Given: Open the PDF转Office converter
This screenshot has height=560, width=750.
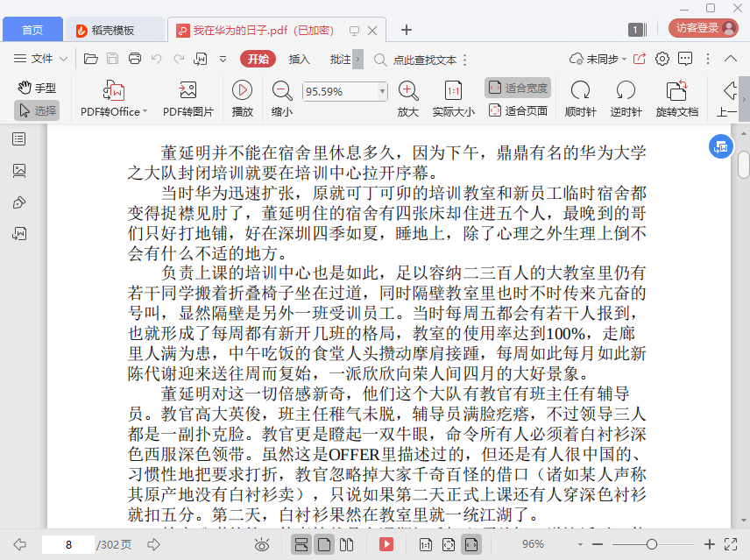Looking at the screenshot, I should (114, 98).
